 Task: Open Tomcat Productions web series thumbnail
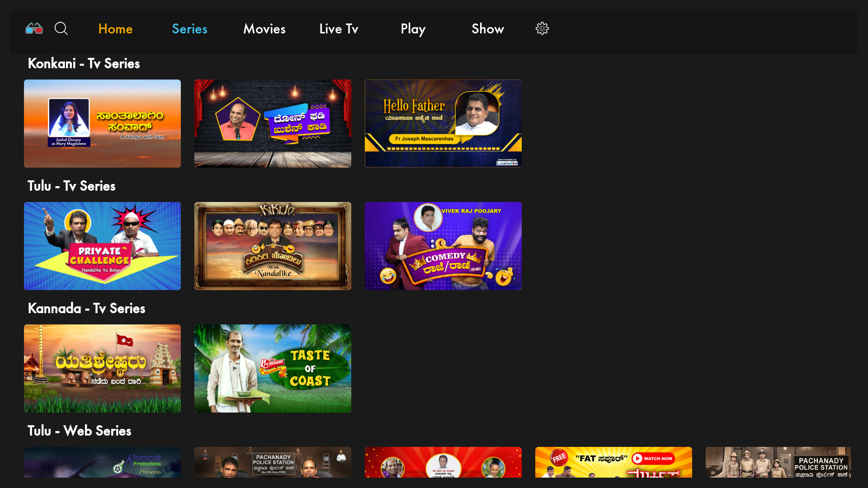102,462
